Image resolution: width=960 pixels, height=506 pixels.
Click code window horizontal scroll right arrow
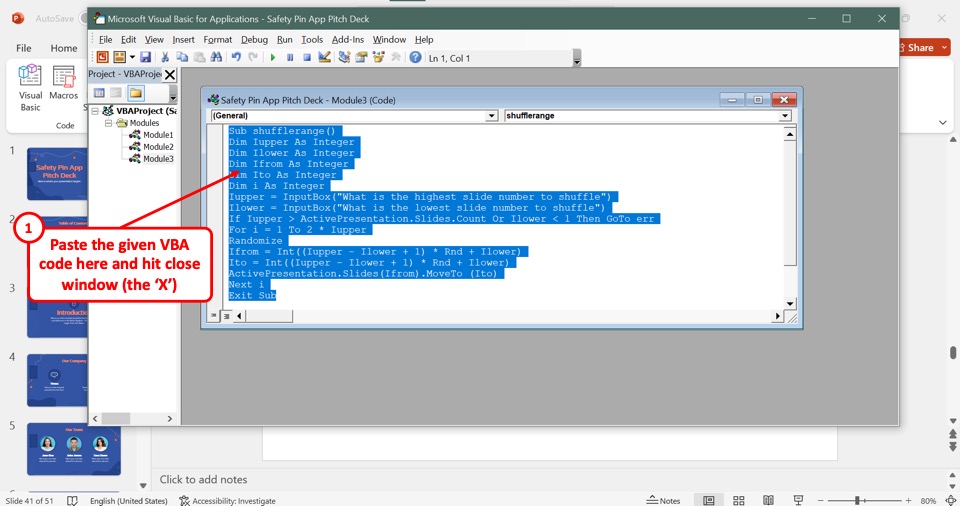point(778,316)
